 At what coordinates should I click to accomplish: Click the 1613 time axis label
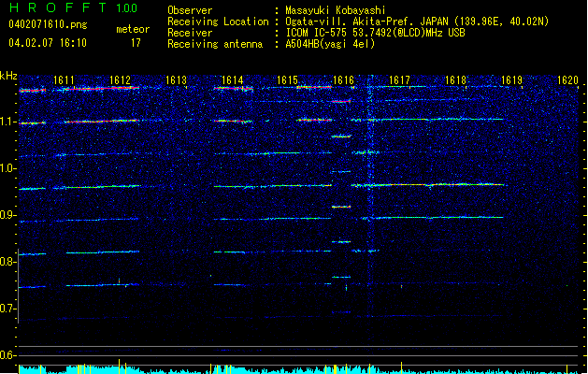click(176, 80)
